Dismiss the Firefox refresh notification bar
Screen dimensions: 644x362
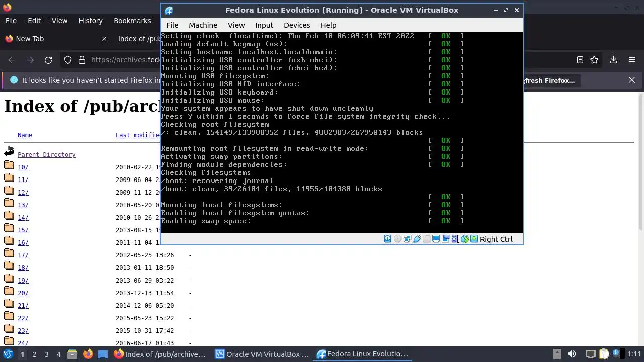click(x=632, y=80)
